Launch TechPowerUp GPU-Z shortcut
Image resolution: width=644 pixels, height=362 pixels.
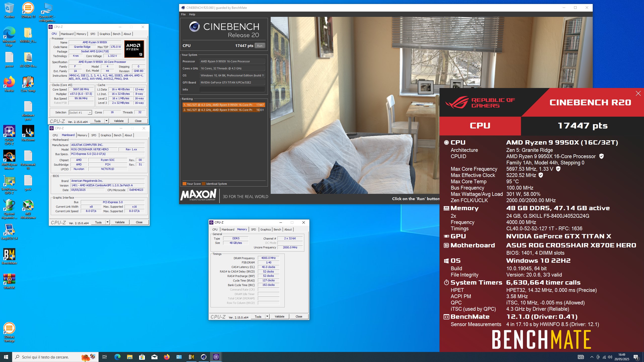click(x=9, y=185)
